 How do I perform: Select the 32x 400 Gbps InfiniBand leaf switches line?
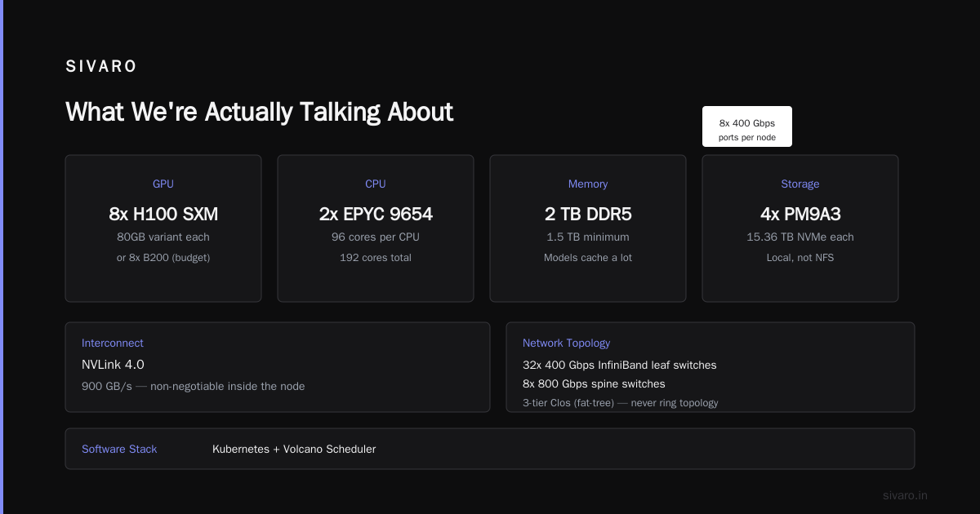(x=620, y=366)
